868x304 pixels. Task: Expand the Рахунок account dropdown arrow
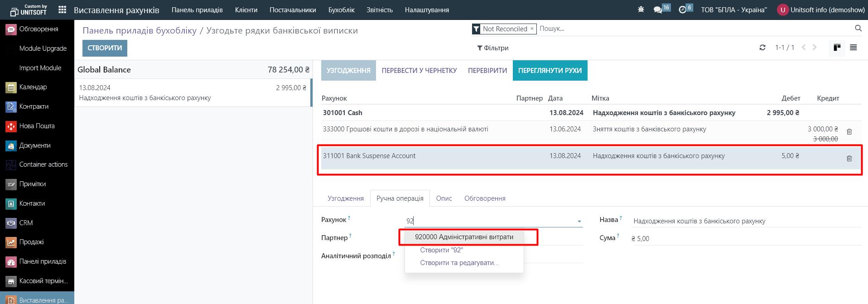click(579, 222)
